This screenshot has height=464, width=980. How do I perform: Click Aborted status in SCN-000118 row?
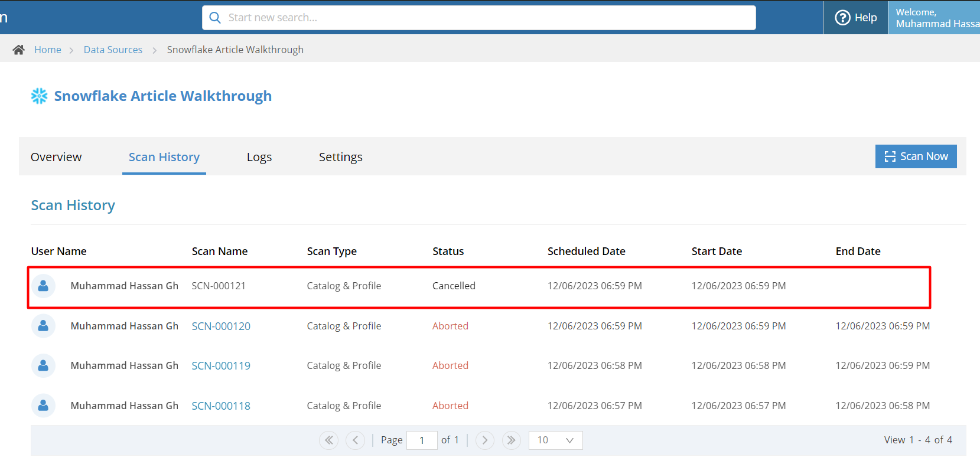click(x=450, y=406)
